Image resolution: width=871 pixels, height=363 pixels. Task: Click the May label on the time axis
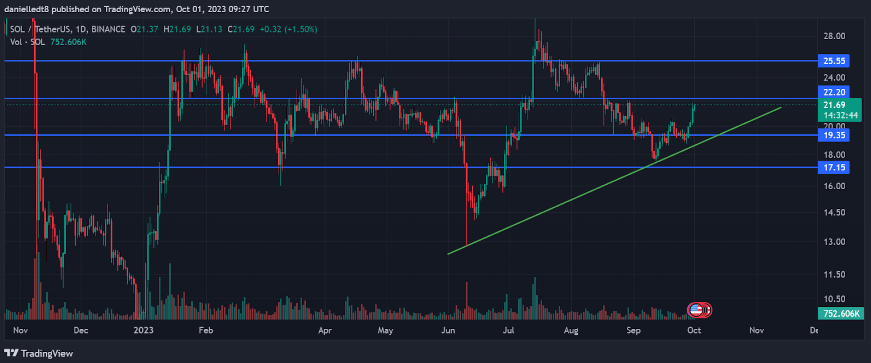click(x=385, y=330)
